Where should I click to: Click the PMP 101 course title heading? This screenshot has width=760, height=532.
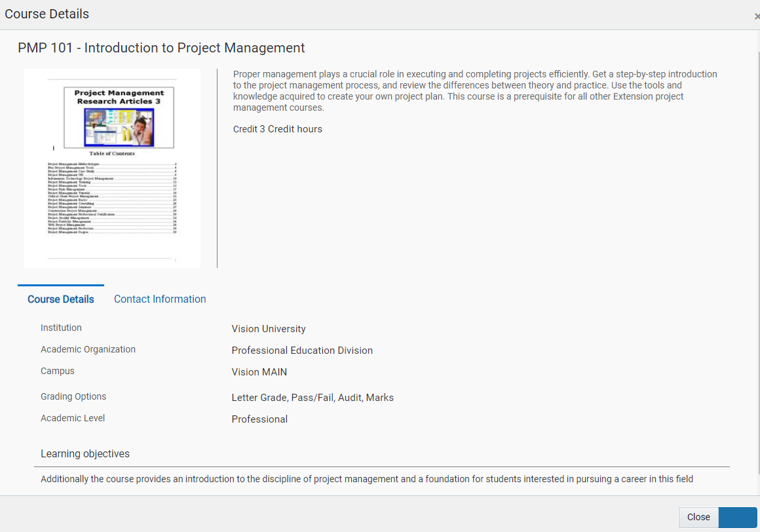161,48
